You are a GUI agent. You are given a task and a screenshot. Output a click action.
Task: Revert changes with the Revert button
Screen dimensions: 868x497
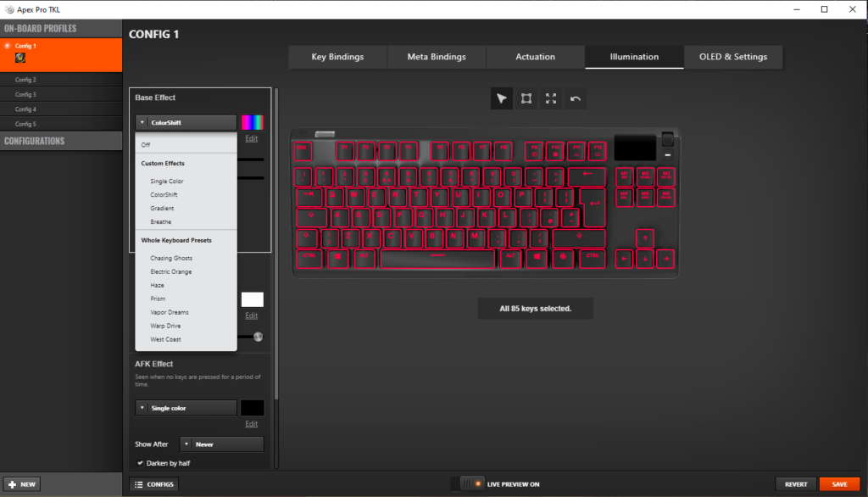click(x=795, y=484)
